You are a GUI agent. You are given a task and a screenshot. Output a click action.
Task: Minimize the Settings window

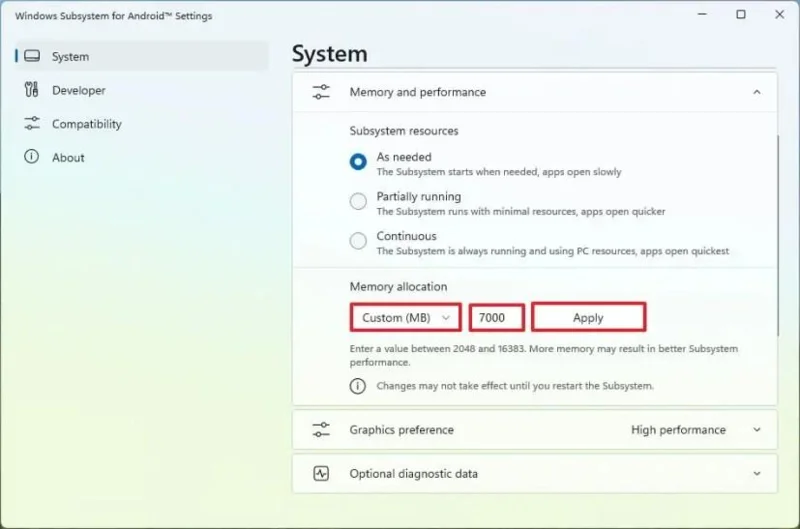pos(702,14)
